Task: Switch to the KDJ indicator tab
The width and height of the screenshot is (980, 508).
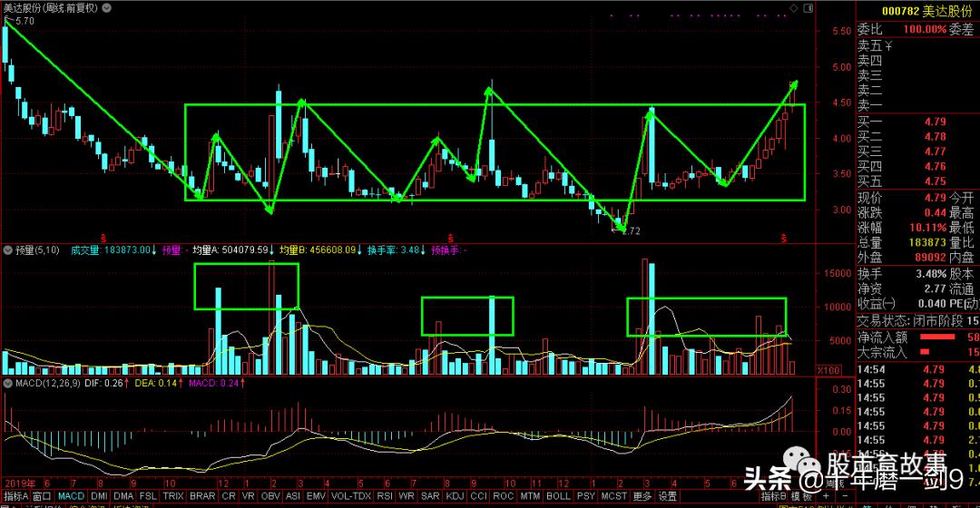Action: 455,496
